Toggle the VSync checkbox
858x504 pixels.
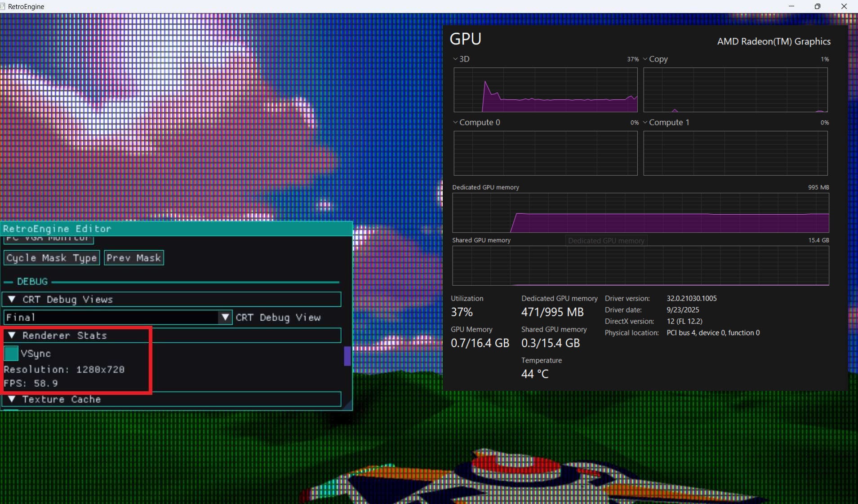tap(11, 354)
